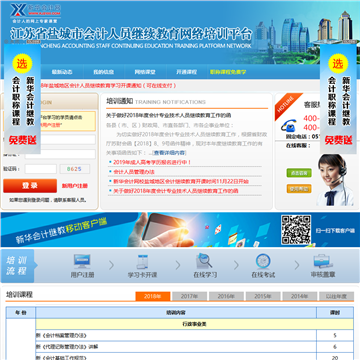
Task: Open the last red 关于做好2018年度 notice link
Action: (x=176, y=191)
